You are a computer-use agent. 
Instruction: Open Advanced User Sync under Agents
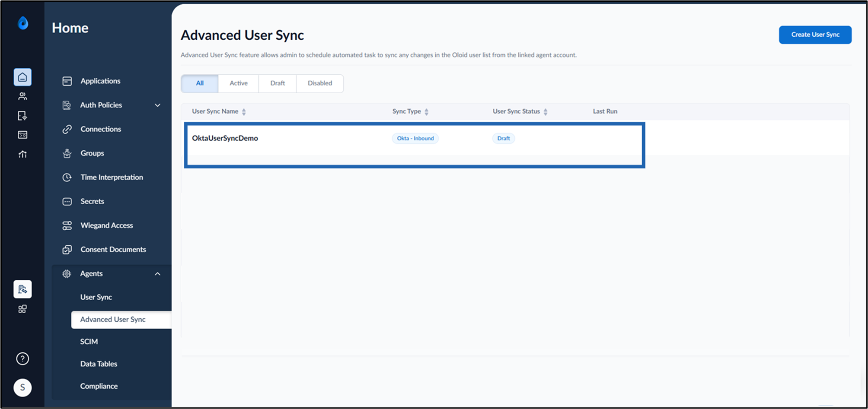pyautogui.click(x=121, y=320)
